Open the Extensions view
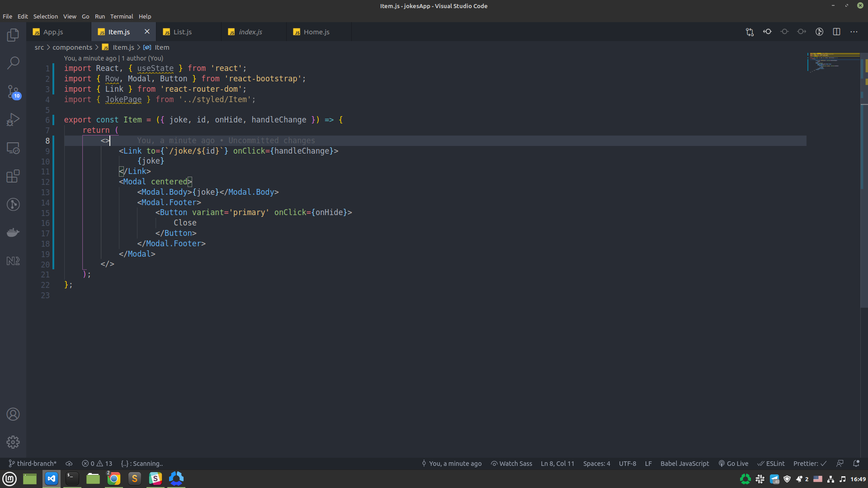Viewport: 868px width, 488px height. [13, 176]
